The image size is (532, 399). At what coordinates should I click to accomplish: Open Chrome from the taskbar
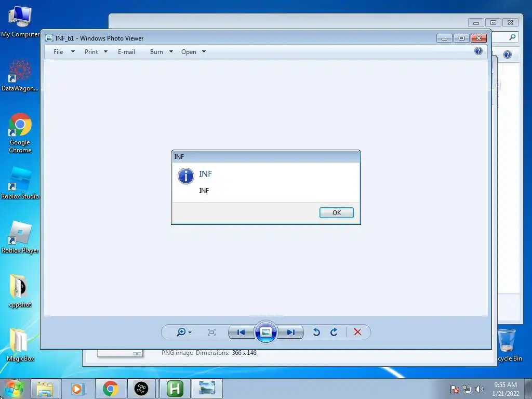(x=110, y=389)
